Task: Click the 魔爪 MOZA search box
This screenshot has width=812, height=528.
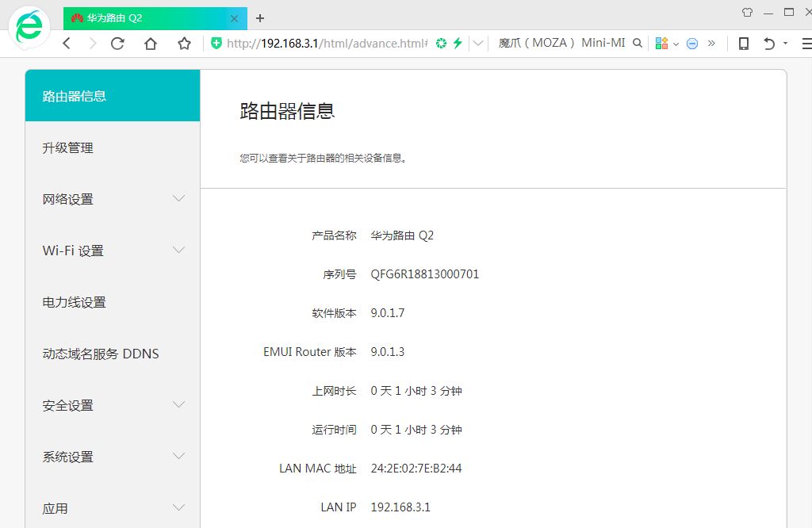Action: point(562,44)
